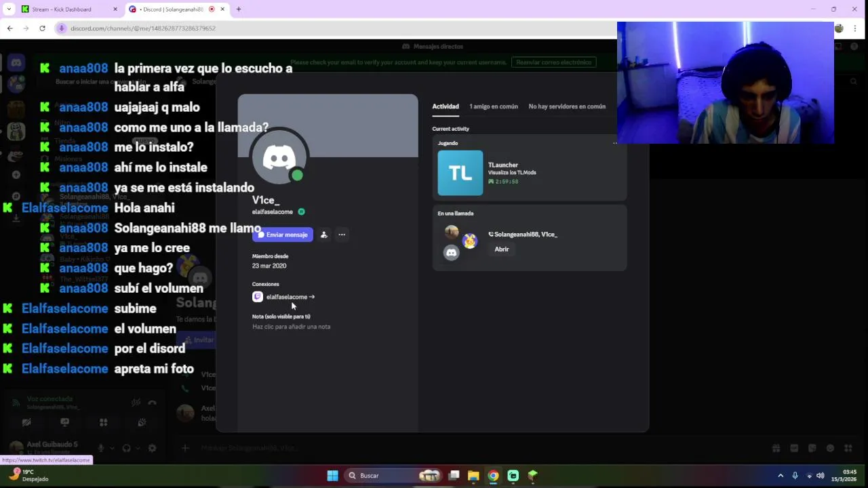Toggle noise suppression in voice panel
This screenshot has height=488, width=868.
(136, 403)
